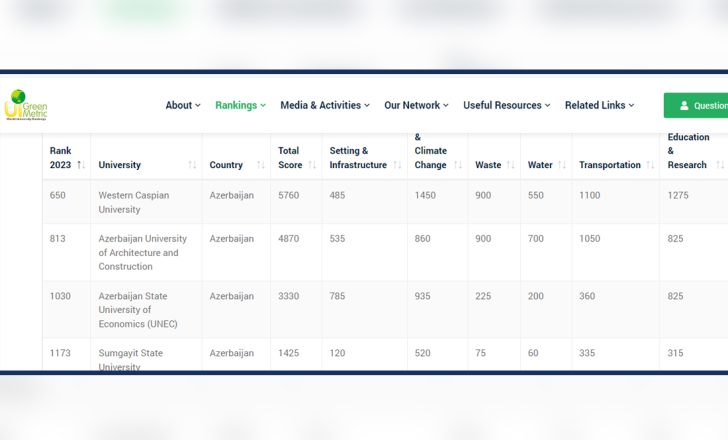The image size is (728, 440).
Task: Sort by Climate Change column arrows
Action: pos(458,165)
